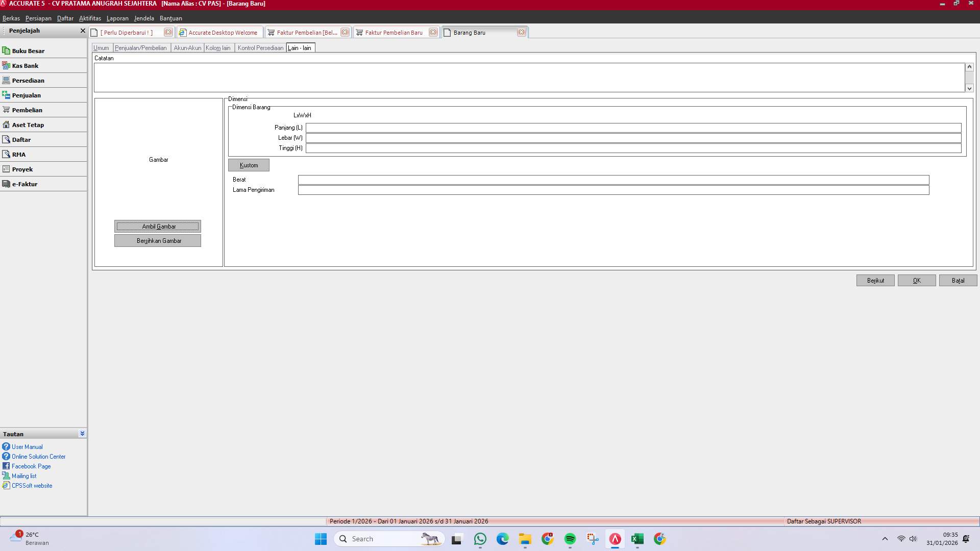Click the Kustom button under Dimensi
The height and width of the screenshot is (551, 980).
pos(249,165)
